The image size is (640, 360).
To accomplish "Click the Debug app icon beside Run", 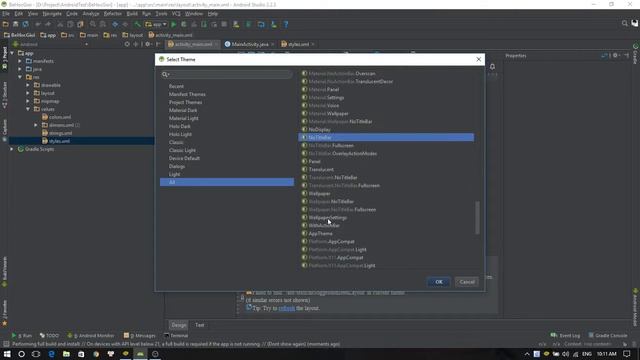I will click(x=184, y=24).
